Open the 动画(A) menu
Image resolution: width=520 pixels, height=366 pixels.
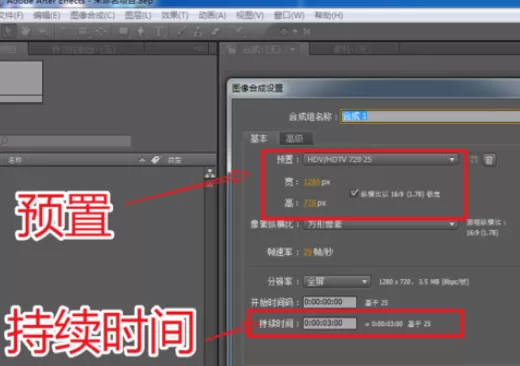212,15
